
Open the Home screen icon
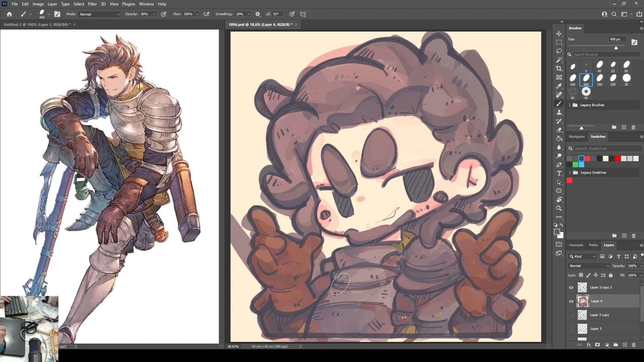[x=9, y=14]
